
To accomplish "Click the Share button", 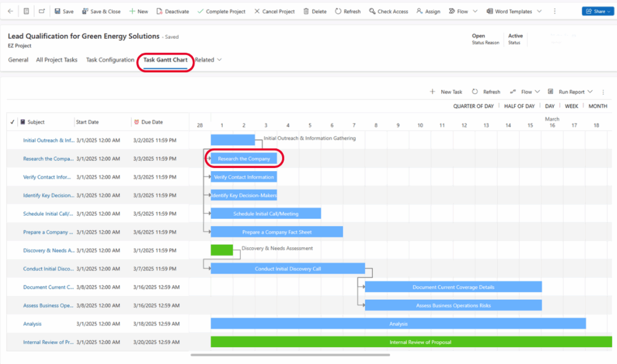I will coord(596,11).
